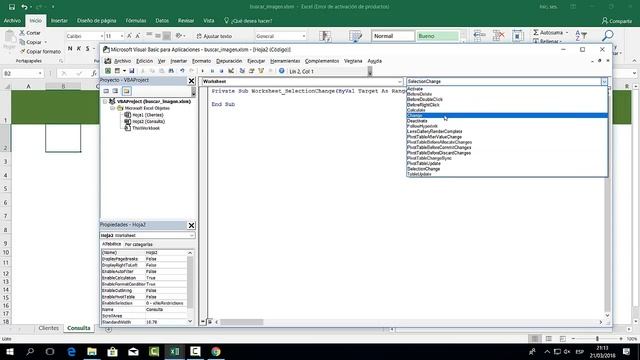Screen dimensions: 640x360
Task: Select the Clientes sheet tab
Action: 48,328
